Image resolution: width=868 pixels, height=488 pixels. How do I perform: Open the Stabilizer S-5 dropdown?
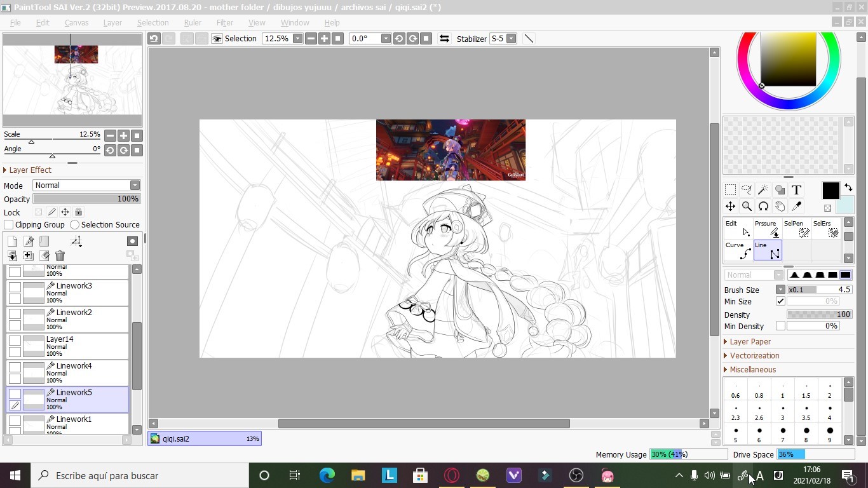tap(511, 39)
